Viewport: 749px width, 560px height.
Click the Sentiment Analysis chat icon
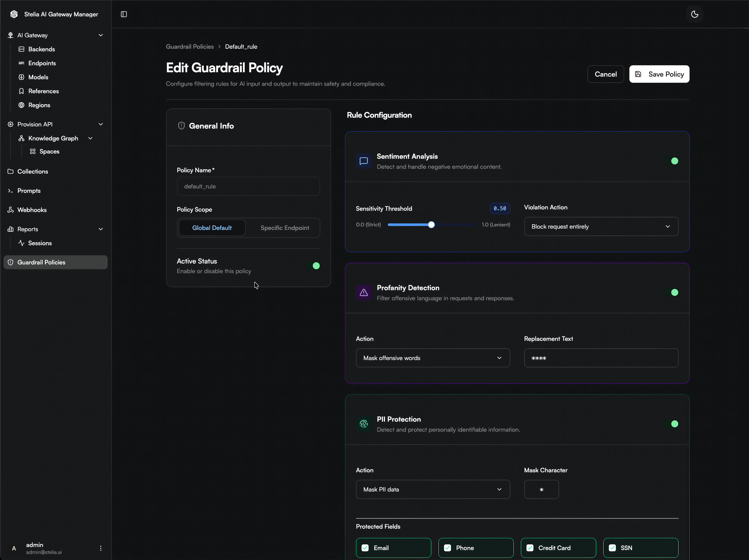[x=364, y=161]
